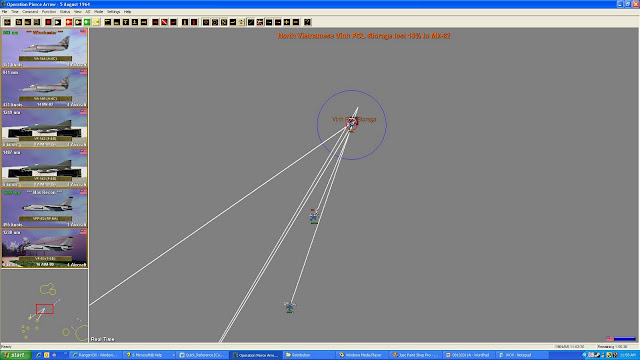Switch to Windows Media Player taskbar button
Image resolution: width=640 pixels, height=360 pixels.
[362, 355]
